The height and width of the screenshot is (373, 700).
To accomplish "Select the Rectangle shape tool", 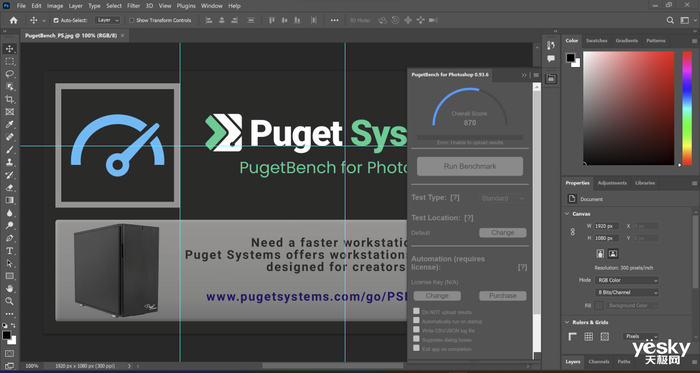I will pyautogui.click(x=9, y=276).
